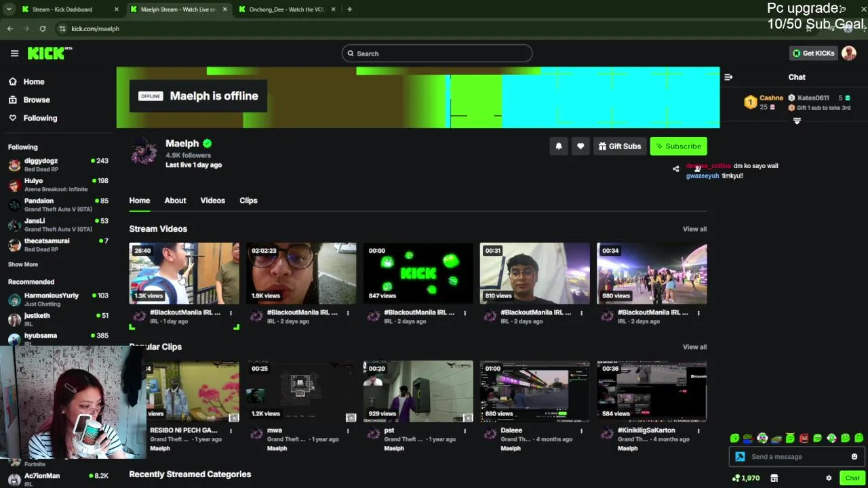Image resolution: width=868 pixels, height=488 pixels.
Task: Open options menu for 26:40 video
Action: [x=231, y=313]
